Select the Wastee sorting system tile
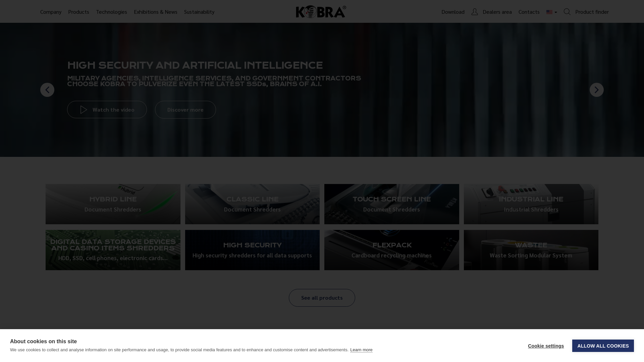Viewport: 644px width, 362px height. coord(531,250)
